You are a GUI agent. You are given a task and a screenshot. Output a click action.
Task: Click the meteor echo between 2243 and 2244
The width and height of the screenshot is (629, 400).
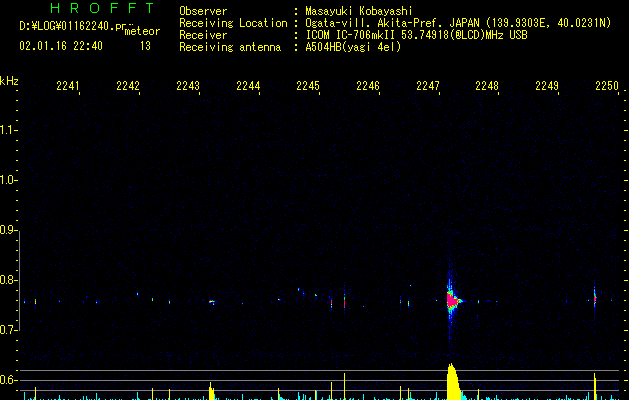tap(212, 302)
